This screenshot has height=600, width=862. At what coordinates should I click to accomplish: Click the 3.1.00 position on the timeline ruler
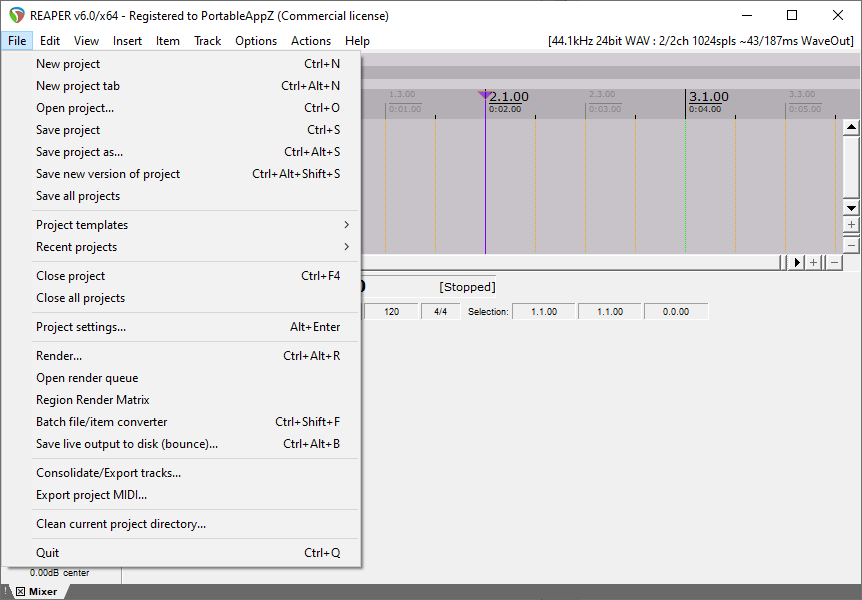[x=709, y=97]
